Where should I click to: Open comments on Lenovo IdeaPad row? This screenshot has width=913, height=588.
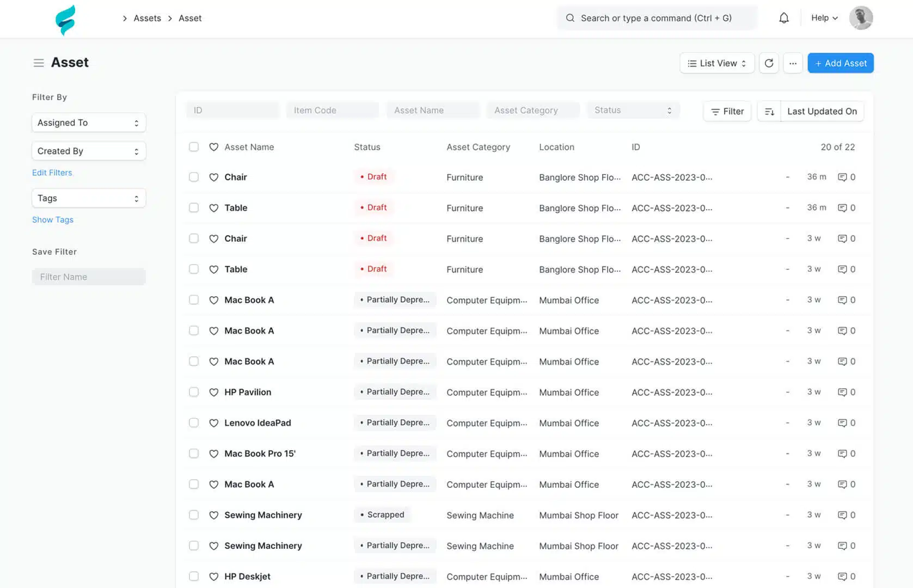(846, 423)
